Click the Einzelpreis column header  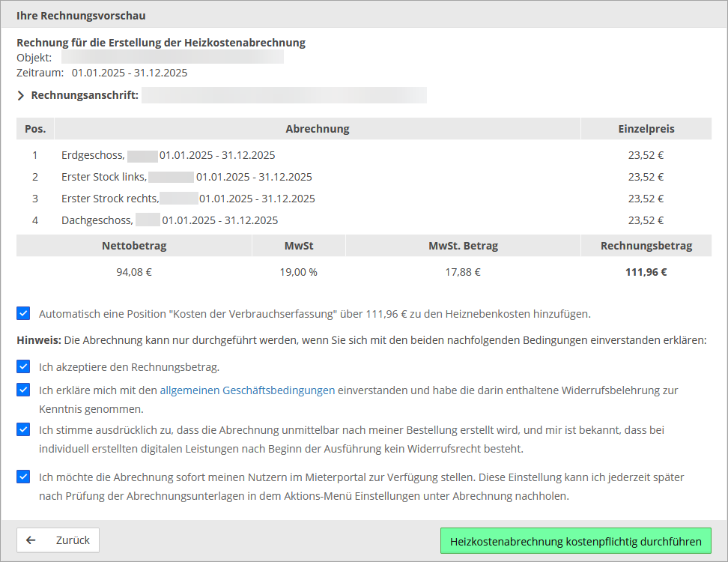[646, 129]
